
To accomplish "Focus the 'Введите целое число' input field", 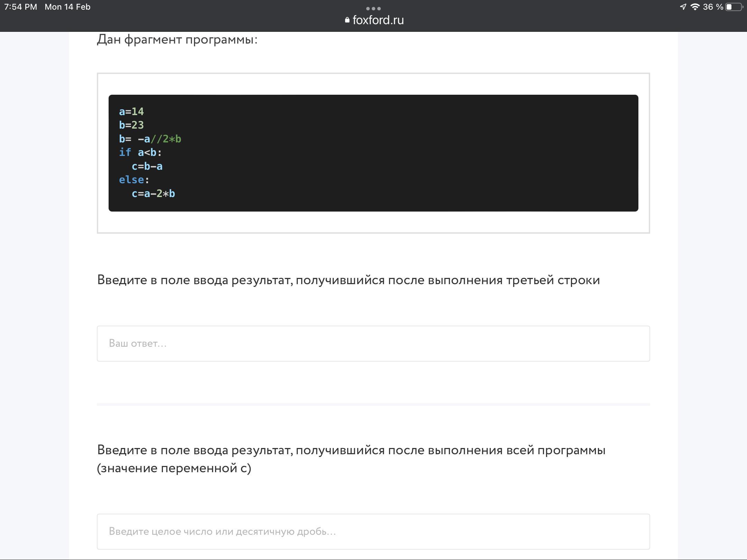I will point(373,531).
